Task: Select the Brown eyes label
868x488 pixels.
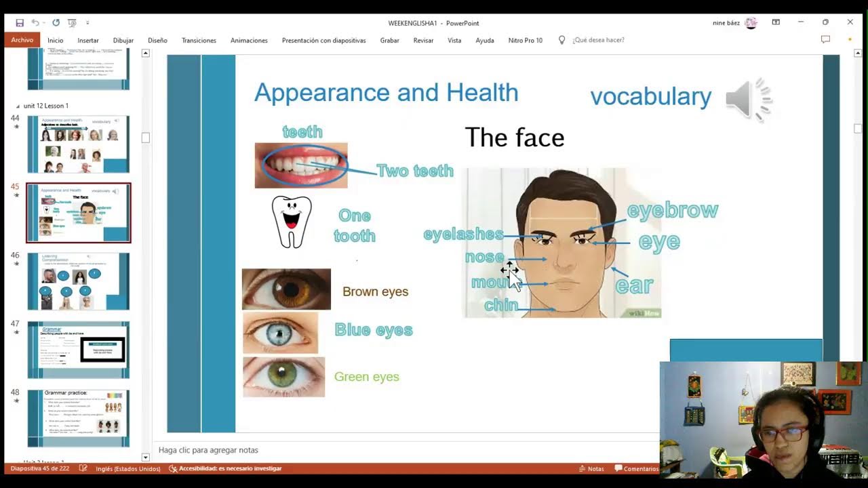Action: coord(375,292)
